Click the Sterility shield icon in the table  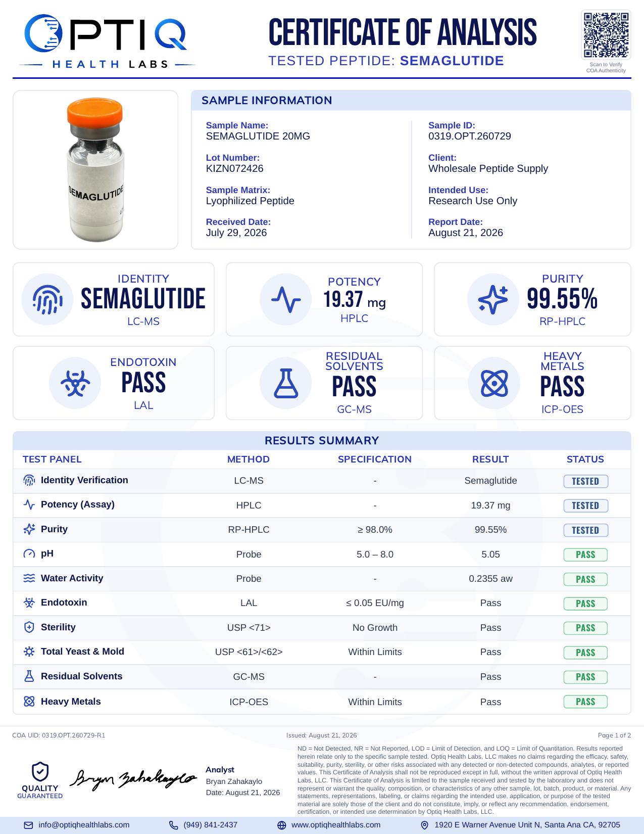[x=29, y=627]
